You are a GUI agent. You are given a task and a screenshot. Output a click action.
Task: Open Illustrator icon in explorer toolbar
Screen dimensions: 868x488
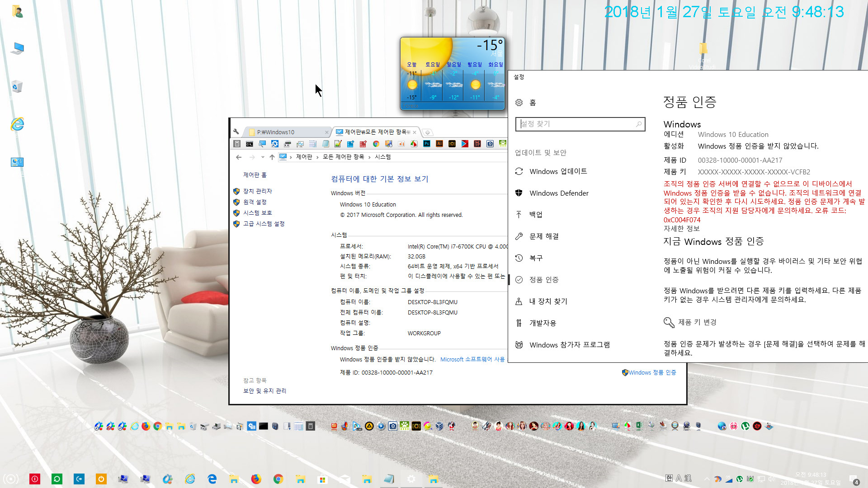(x=439, y=144)
